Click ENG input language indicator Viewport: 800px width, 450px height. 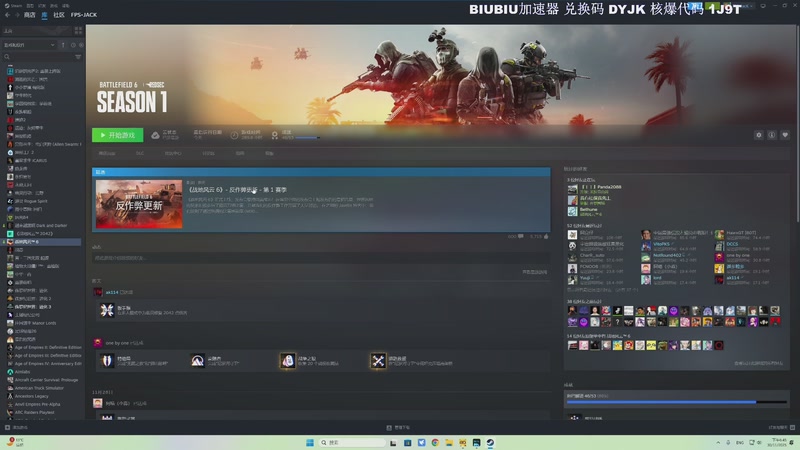click(740, 443)
